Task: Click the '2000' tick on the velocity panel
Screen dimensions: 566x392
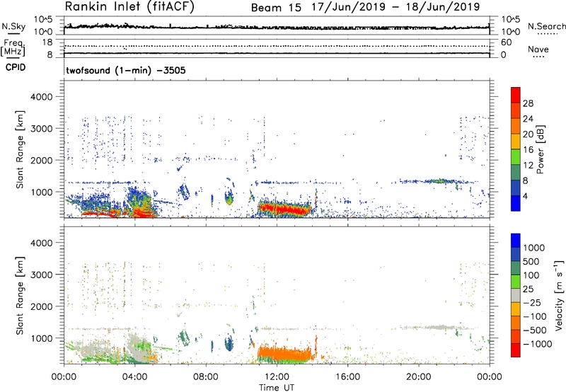Action: 41,306
